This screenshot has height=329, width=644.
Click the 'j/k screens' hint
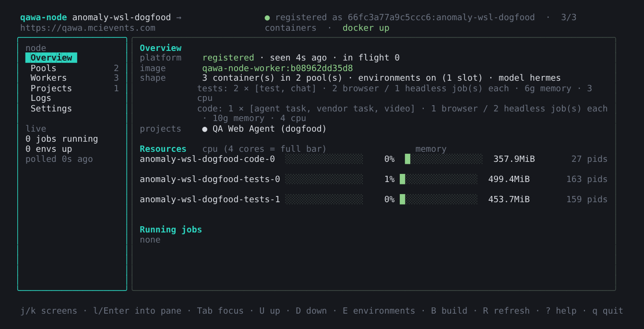(x=48, y=311)
